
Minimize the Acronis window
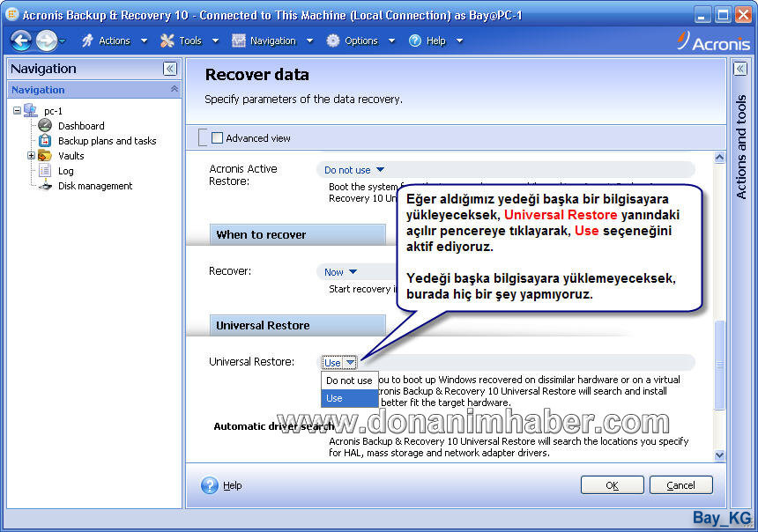click(702, 15)
